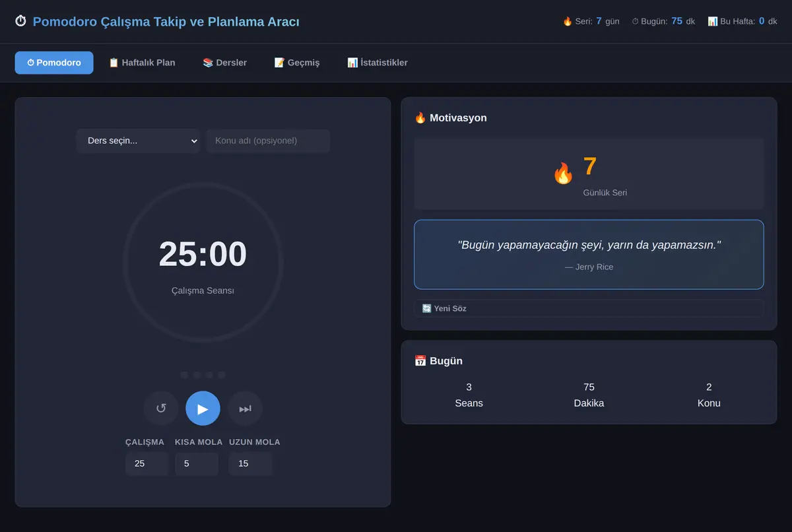Expand the Ders seçin dropdown
The width and height of the screenshot is (792, 532).
click(x=138, y=141)
